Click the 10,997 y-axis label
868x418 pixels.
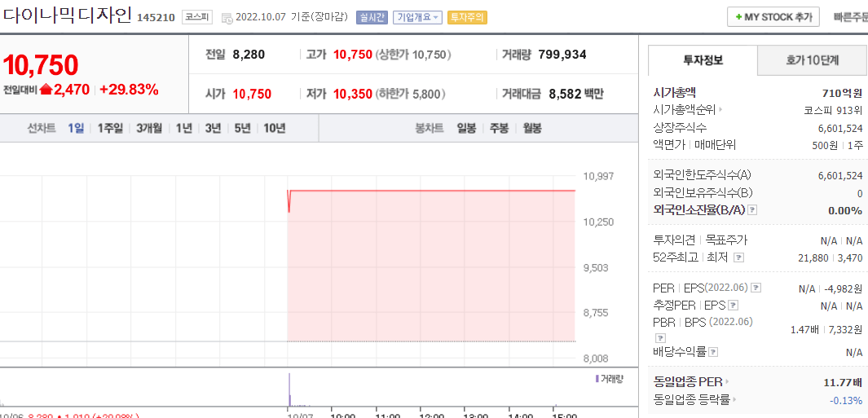(598, 176)
